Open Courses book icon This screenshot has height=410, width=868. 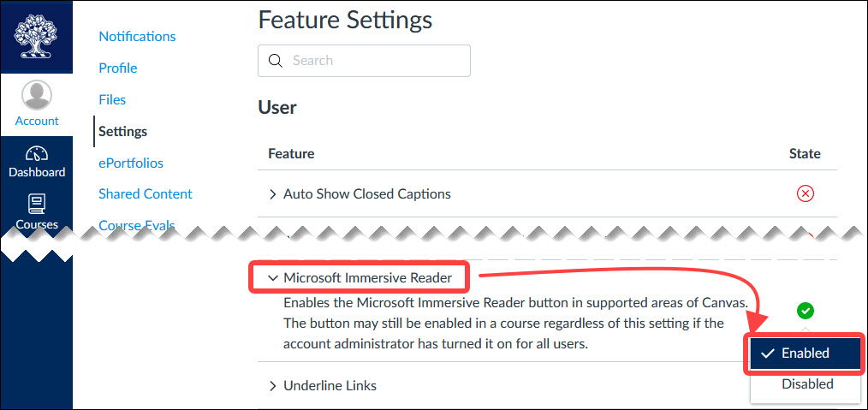click(37, 205)
